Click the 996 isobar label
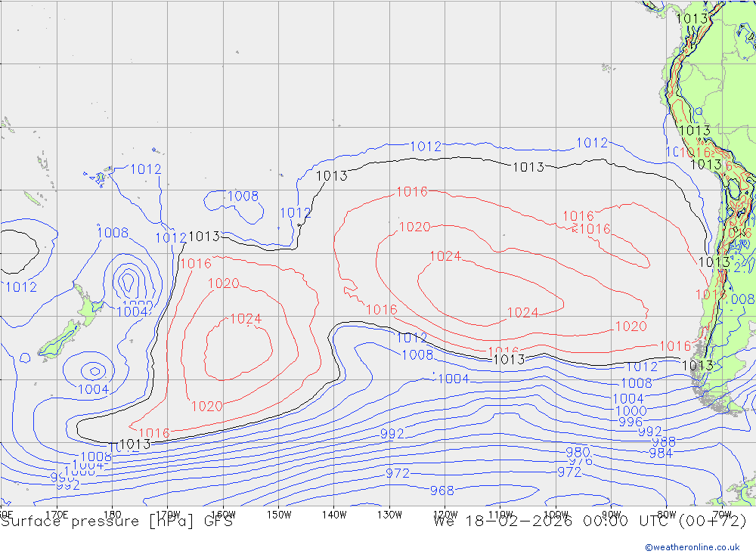The image size is (756, 554). click(631, 422)
